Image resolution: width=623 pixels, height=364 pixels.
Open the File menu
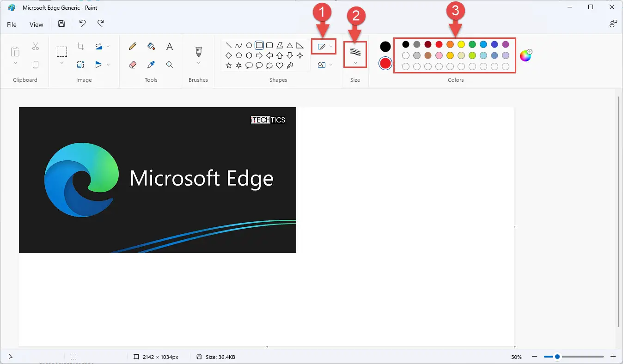[12, 24]
